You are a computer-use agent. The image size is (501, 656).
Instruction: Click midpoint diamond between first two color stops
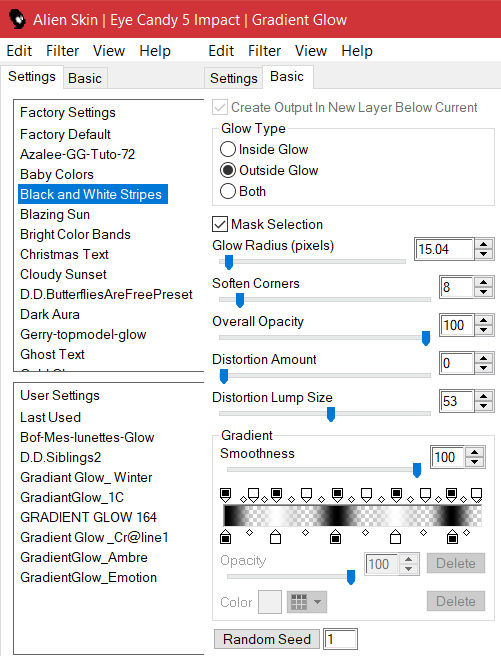coord(249,533)
